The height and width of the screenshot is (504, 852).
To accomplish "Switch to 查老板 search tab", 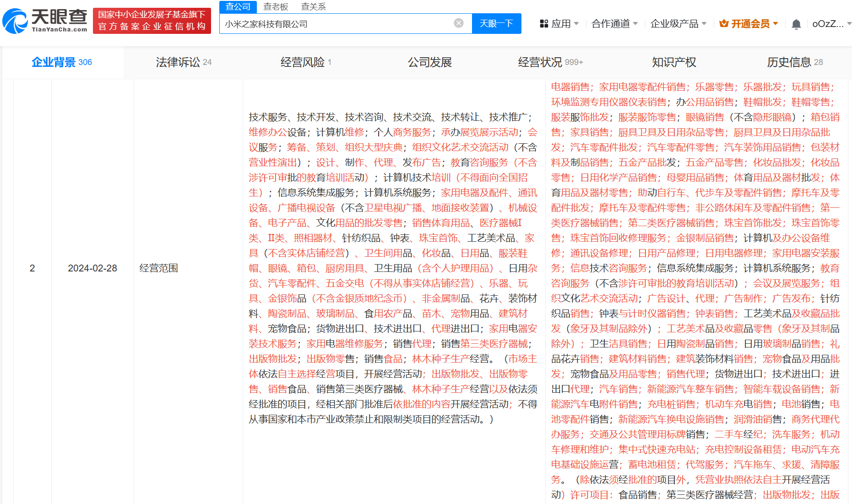I will coord(276,6).
